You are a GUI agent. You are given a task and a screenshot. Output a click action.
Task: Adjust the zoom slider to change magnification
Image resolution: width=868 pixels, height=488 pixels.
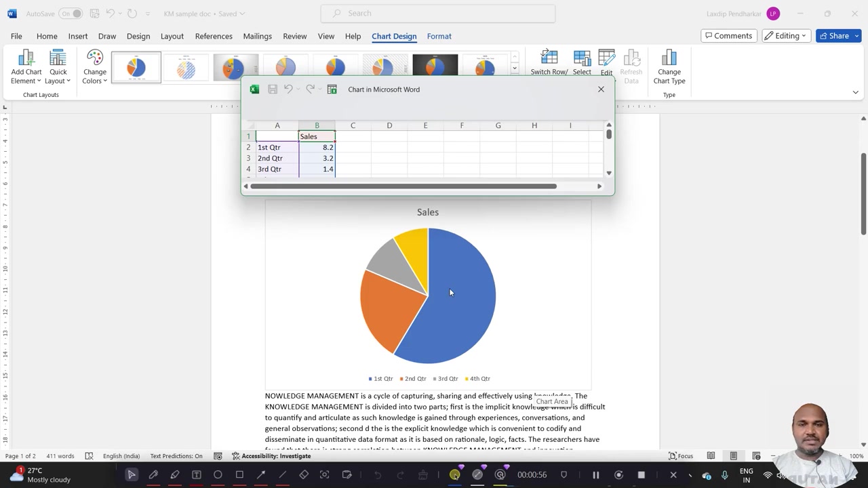coord(807,455)
